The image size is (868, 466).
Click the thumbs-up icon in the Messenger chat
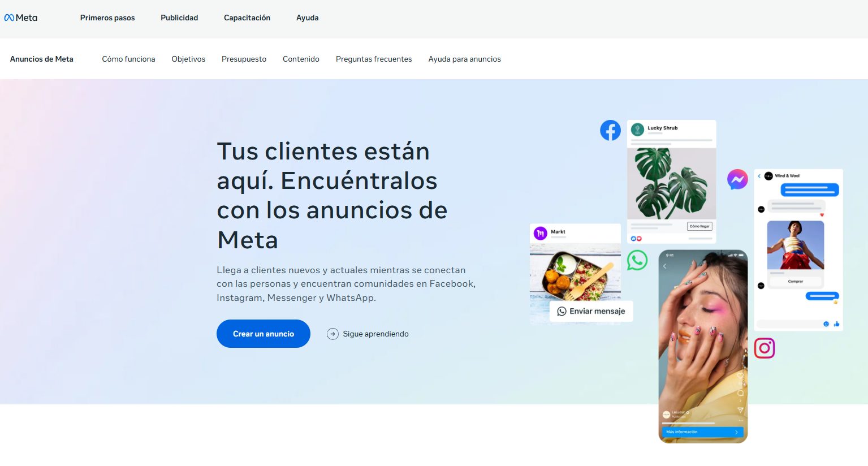[836, 323]
